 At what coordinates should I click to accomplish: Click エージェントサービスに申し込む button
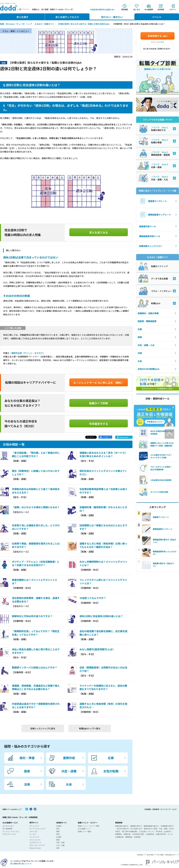[x=98, y=382]
